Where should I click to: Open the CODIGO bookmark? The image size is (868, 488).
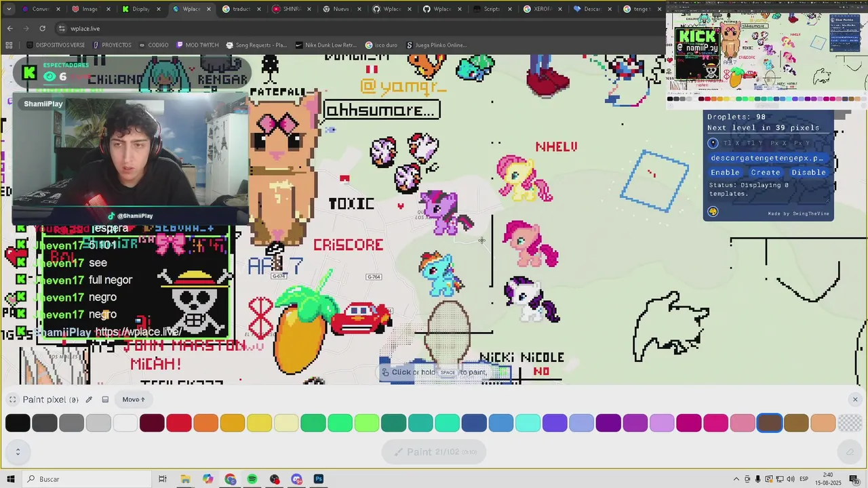coord(153,45)
